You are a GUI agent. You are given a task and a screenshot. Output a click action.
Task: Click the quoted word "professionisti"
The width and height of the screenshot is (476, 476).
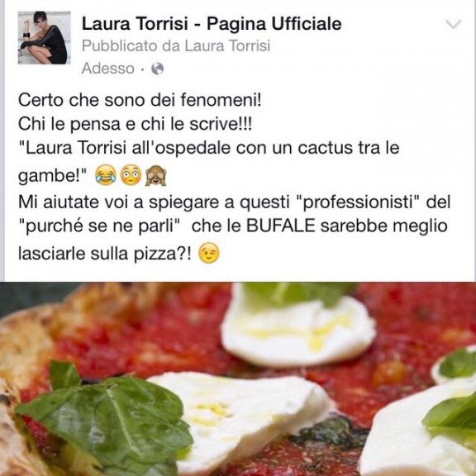pyautogui.click(x=357, y=202)
